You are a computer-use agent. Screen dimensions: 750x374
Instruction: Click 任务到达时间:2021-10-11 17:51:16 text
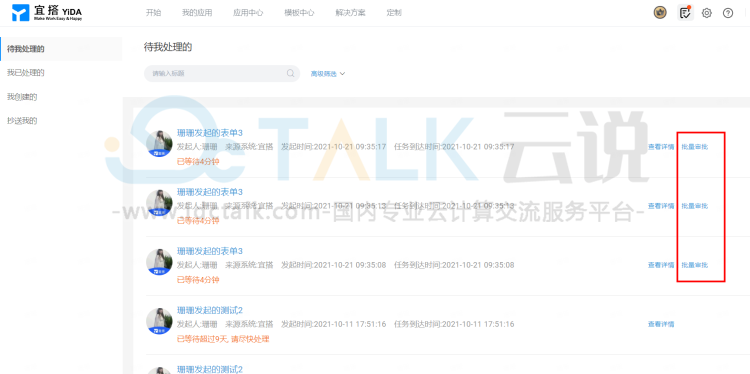pyautogui.click(x=454, y=324)
